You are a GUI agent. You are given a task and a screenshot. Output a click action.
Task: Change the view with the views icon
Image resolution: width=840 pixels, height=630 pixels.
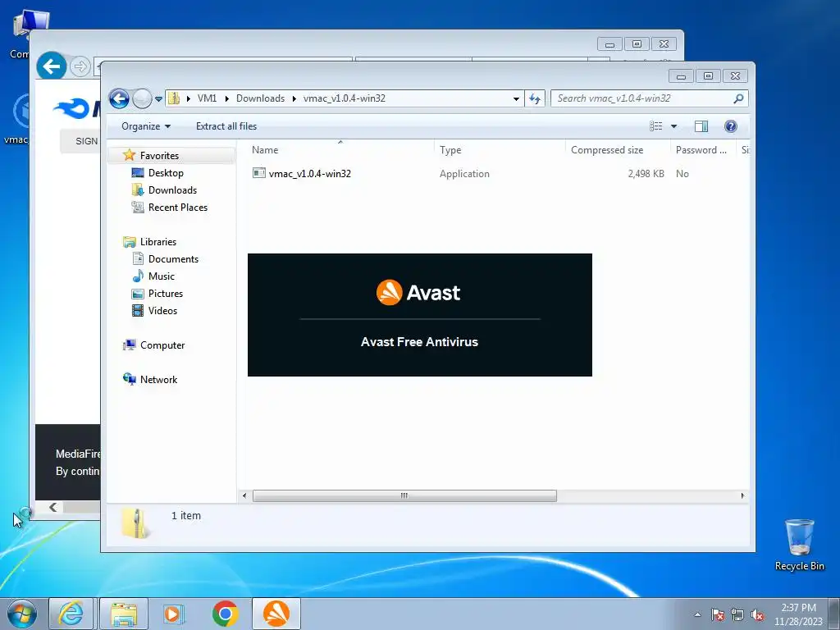(x=656, y=126)
